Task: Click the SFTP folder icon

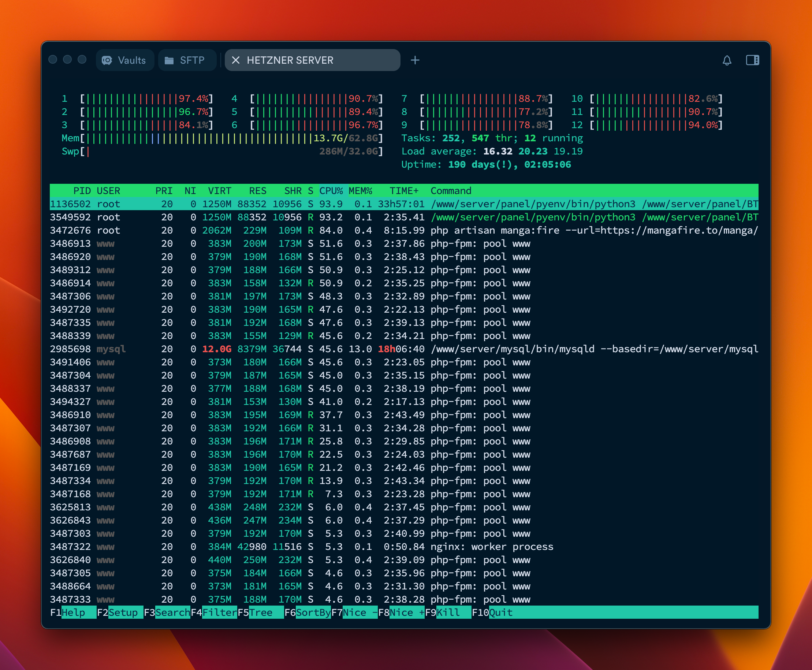Action: point(169,61)
